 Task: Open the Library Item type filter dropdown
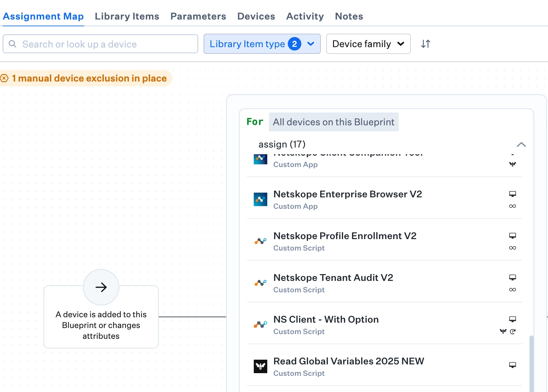click(262, 44)
